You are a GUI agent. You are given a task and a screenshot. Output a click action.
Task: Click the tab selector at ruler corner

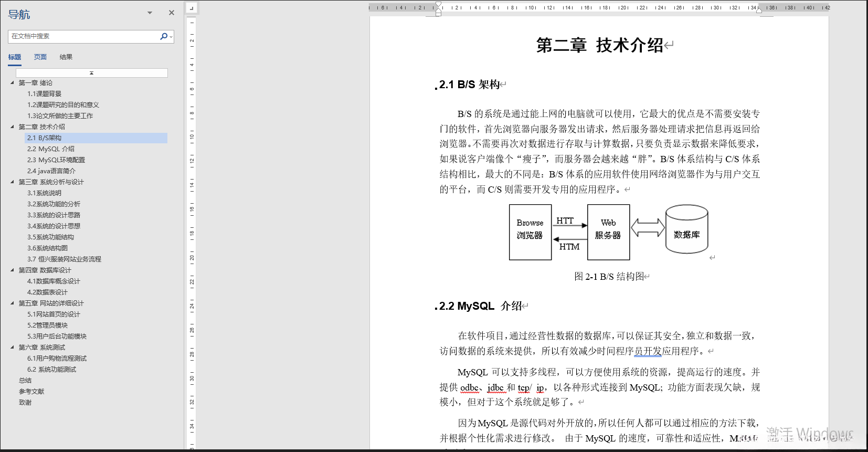tap(192, 8)
